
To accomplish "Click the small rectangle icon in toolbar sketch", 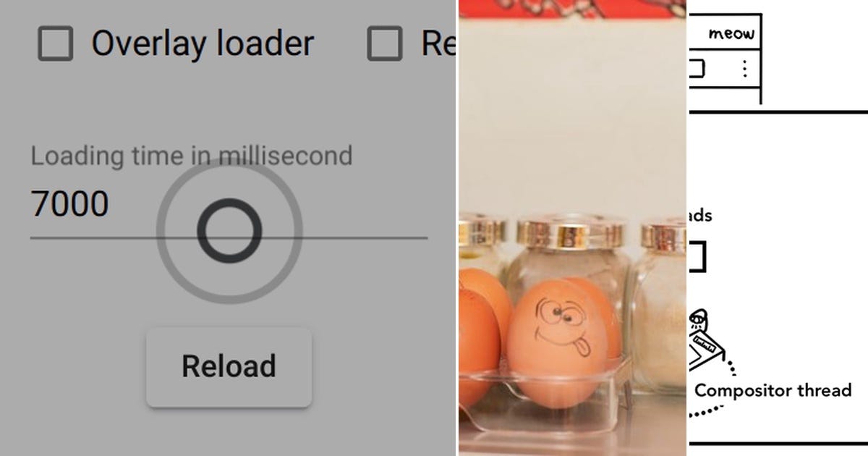I will [696, 69].
